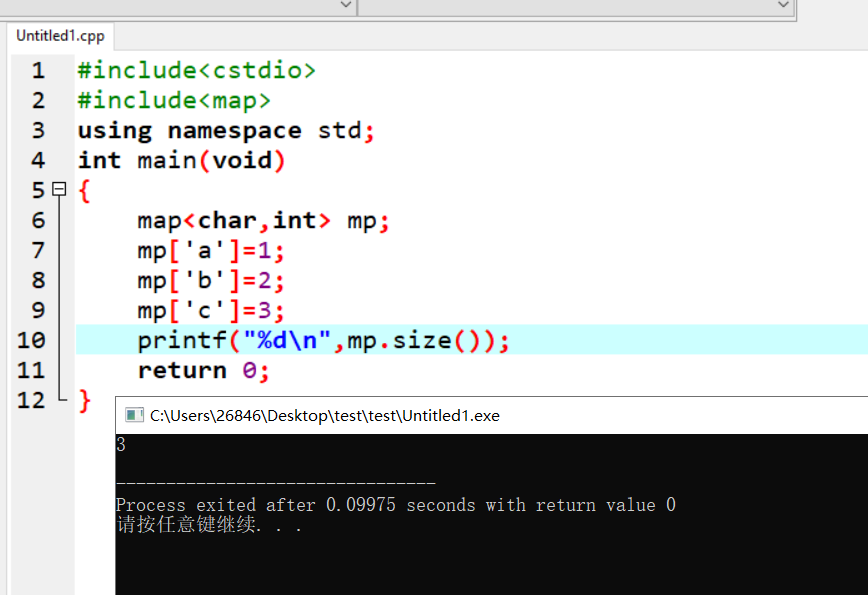Click line number 2 in gutter
Image resolution: width=868 pixels, height=595 pixels.
38,100
